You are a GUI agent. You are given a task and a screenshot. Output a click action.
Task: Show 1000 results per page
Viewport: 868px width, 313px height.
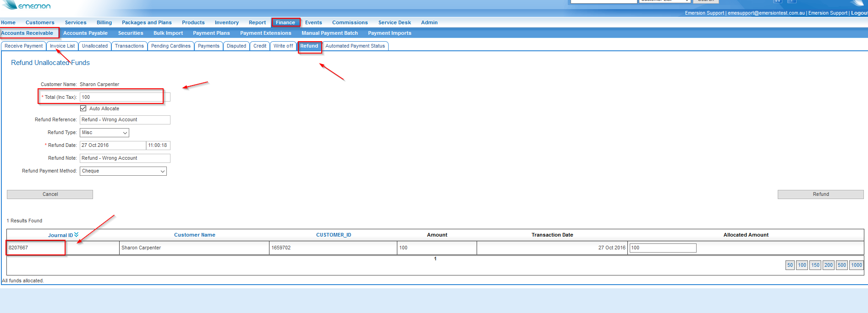point(856,265)
